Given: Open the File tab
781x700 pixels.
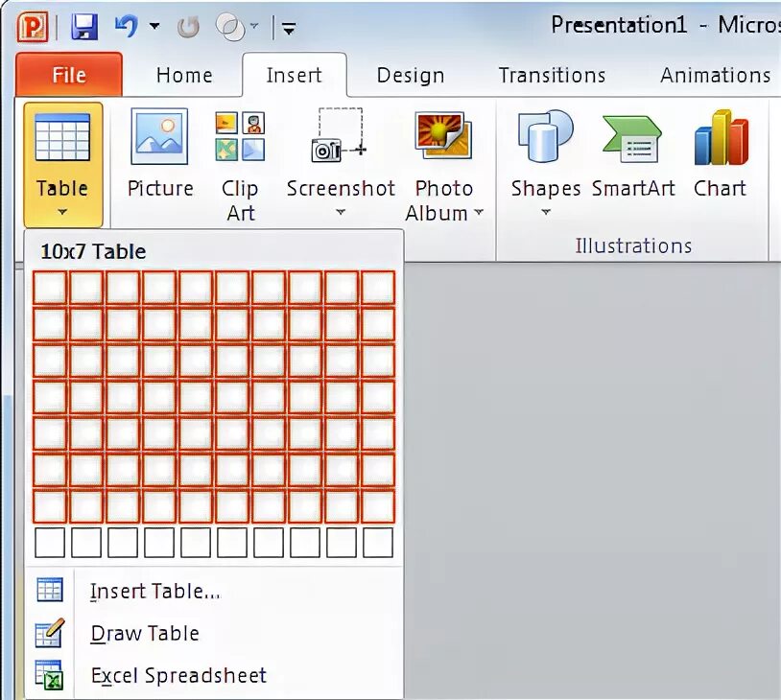Looking at the screenshot, I should point(69,75).
